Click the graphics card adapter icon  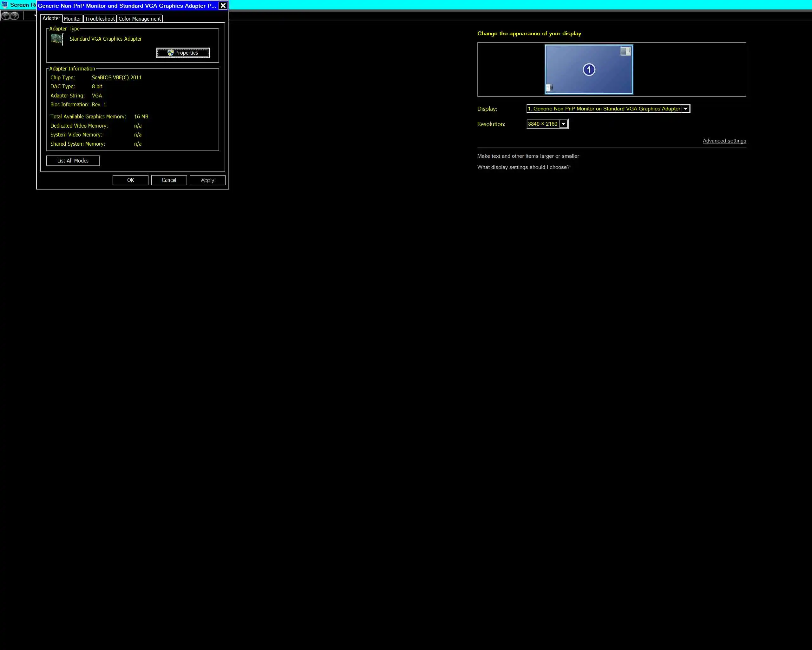[x=57, y=39]
